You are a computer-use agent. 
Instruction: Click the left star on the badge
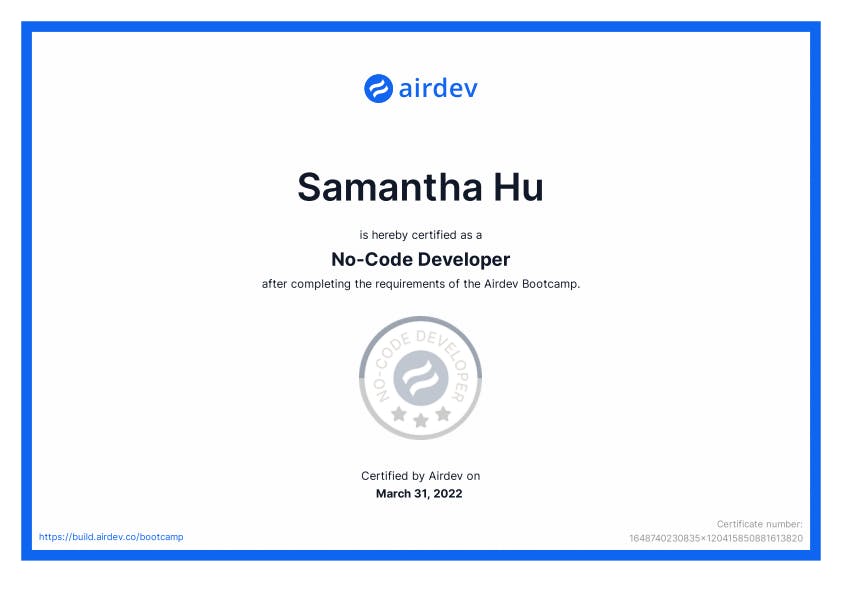(x=399, y=413)
